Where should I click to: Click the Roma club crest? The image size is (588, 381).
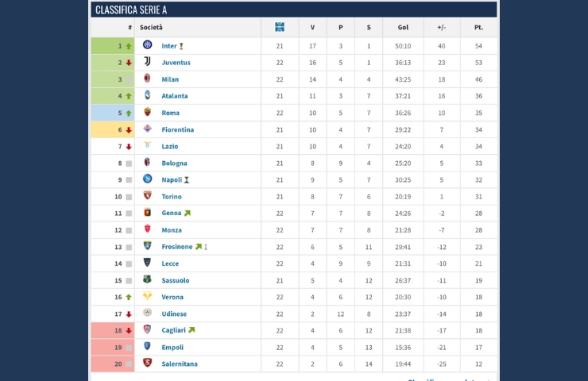click(x=147, y=113)
